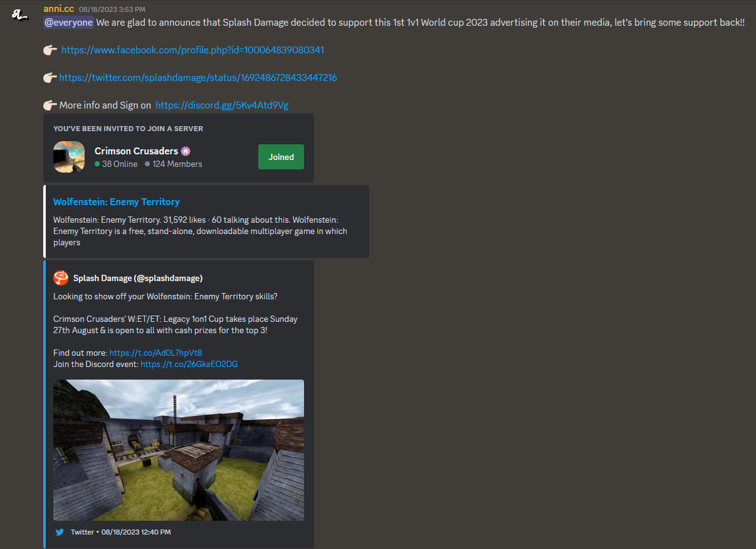Viewport: 756px width, 549px height.
Task: Click the Crimson Crusaders server name
Action: pyautogui.click(x=136, y=151)
